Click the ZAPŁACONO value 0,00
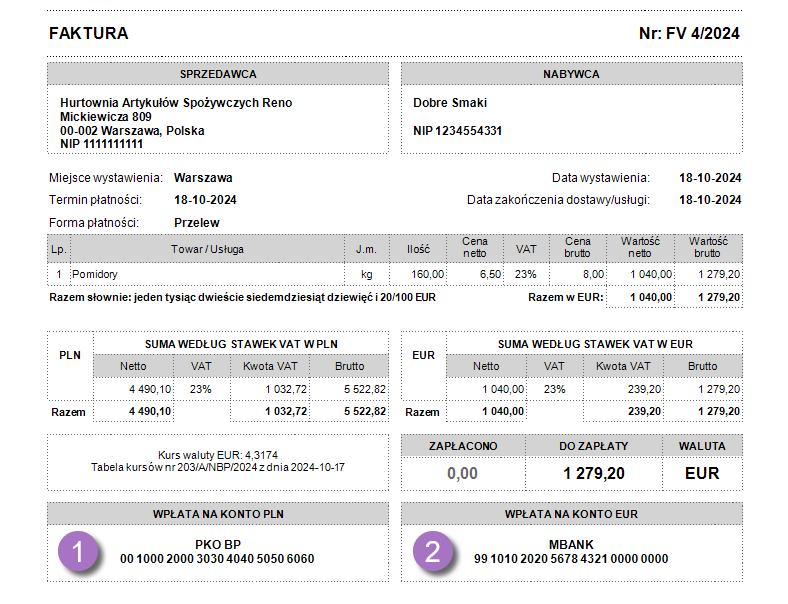Viewport: 788px width, 604px height. click(x=461, y=473)
